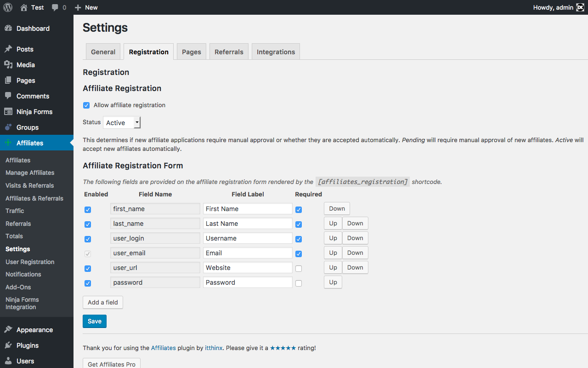Click the Email field label input

(248, 253)
